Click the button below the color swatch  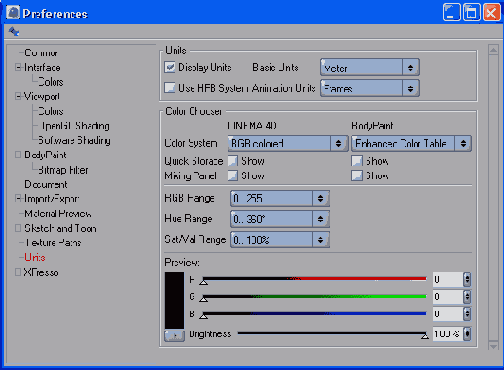tap(174, 336)
